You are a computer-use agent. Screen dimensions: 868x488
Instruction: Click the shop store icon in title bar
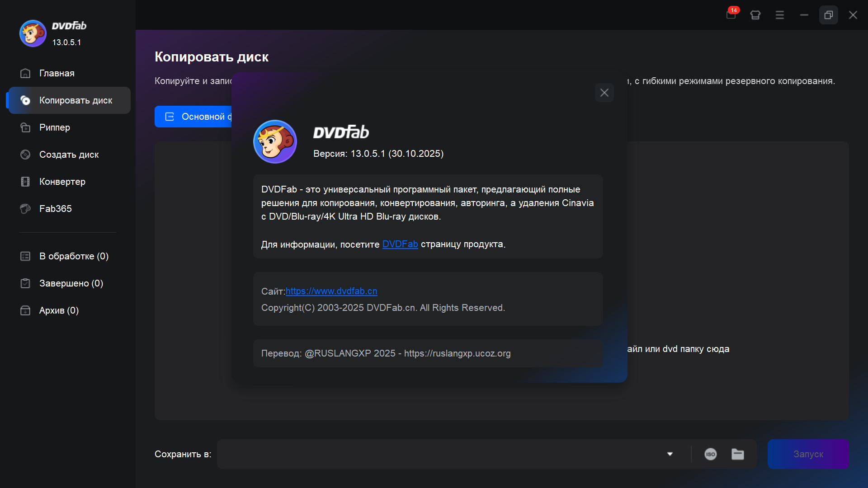click(755, 15)
